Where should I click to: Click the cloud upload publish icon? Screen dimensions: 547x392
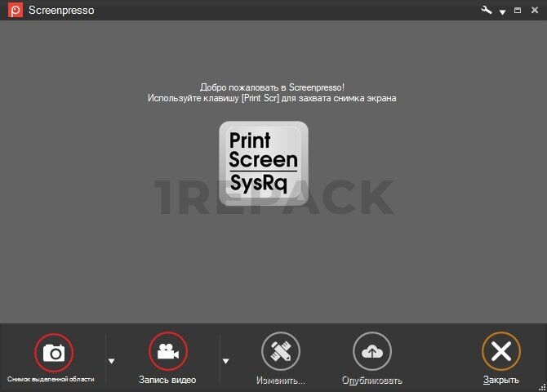click(x=372, y=352)
